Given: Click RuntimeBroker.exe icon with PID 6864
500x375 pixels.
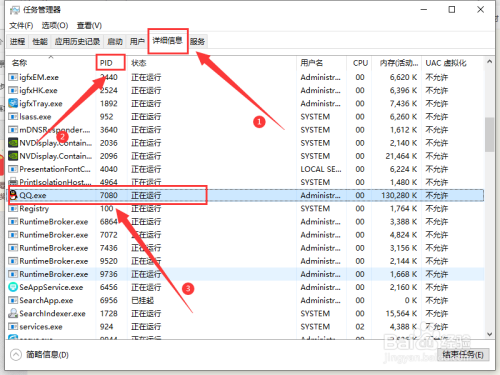Looking at the screenshot, I should click(13, 222).
